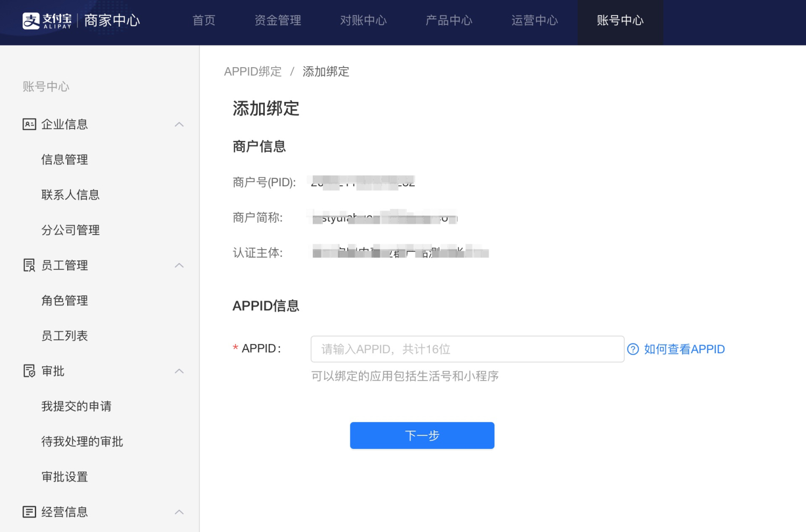Open 角色管理 from the sidebar
This screenshot has width=806, height=532.
64,301
